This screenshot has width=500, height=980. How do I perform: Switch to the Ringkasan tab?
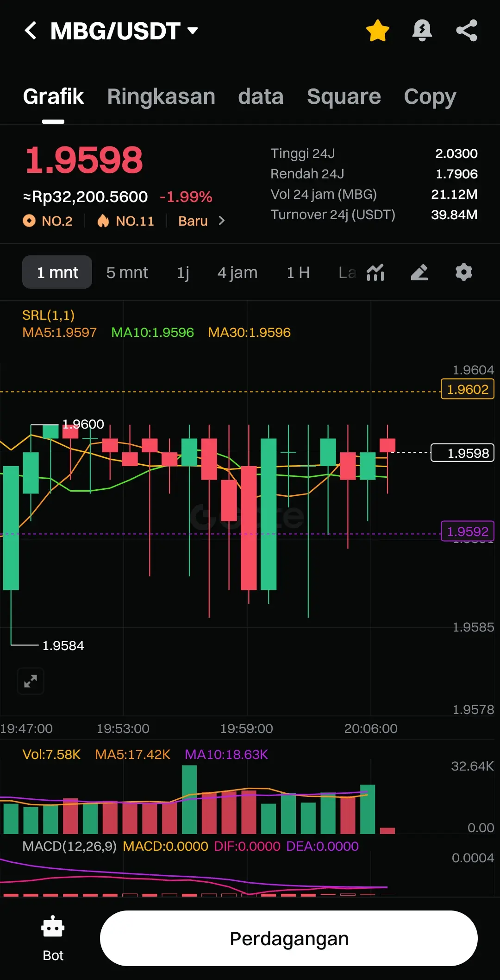[161, 96]
